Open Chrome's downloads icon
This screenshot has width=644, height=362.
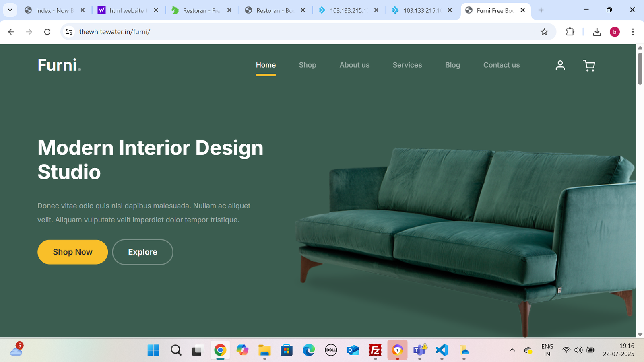click(597, 32)
